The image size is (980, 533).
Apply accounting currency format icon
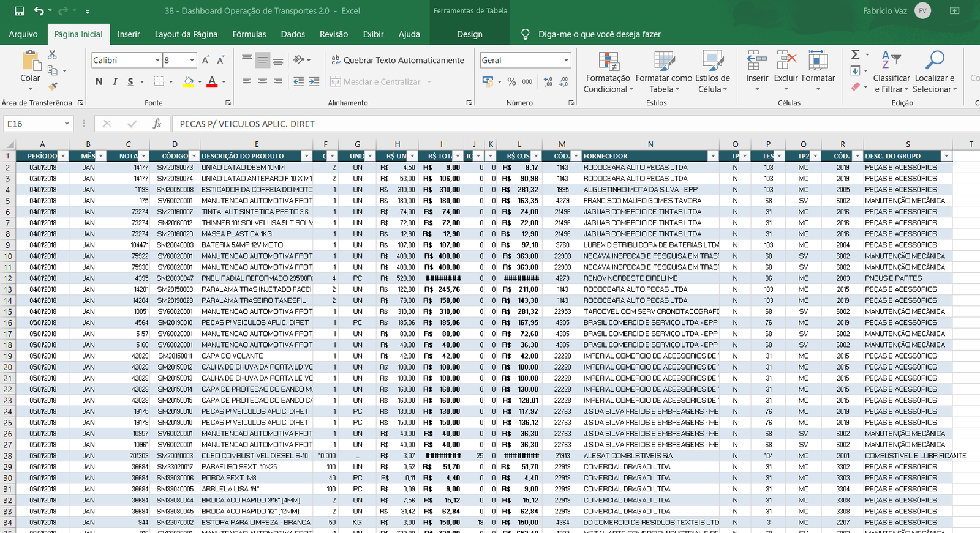pyautogui.click(x=488, y=81)
